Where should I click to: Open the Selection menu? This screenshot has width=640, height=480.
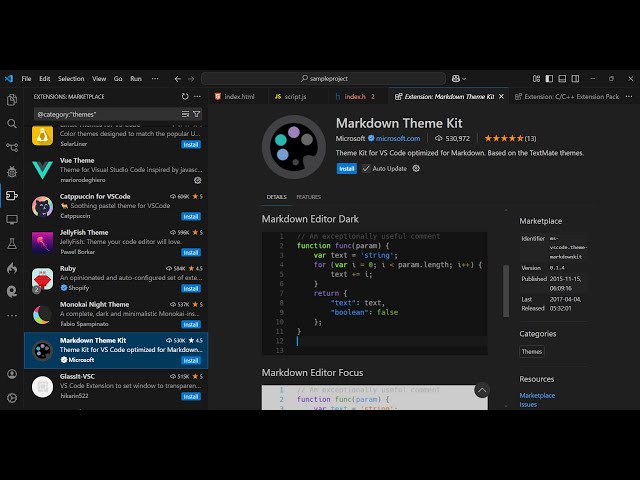pos(71,78)
